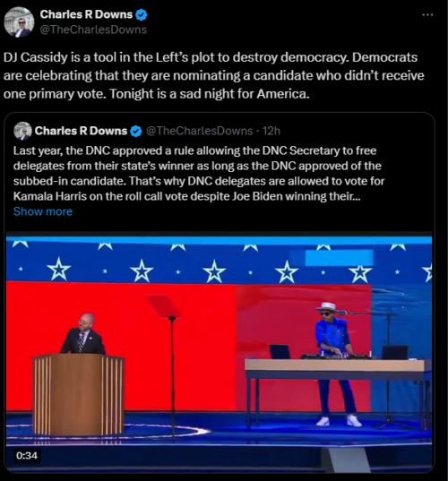The image size is (448, 481).
Task: Click the 12h timestamp on the quoted tweet
Action: [271, 131]
